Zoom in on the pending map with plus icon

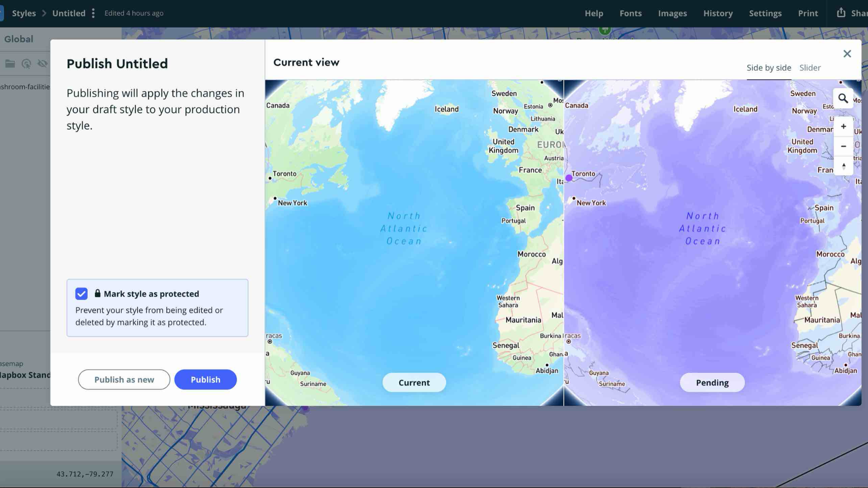(x=844, y=127)
